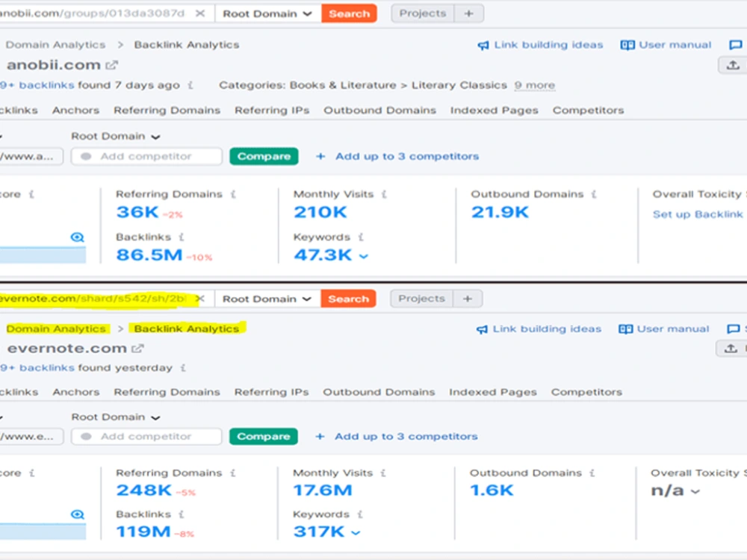Click evernote Monthly Visits value 17.6M
This screenshot has width=747, height=560.
point(323,490)
